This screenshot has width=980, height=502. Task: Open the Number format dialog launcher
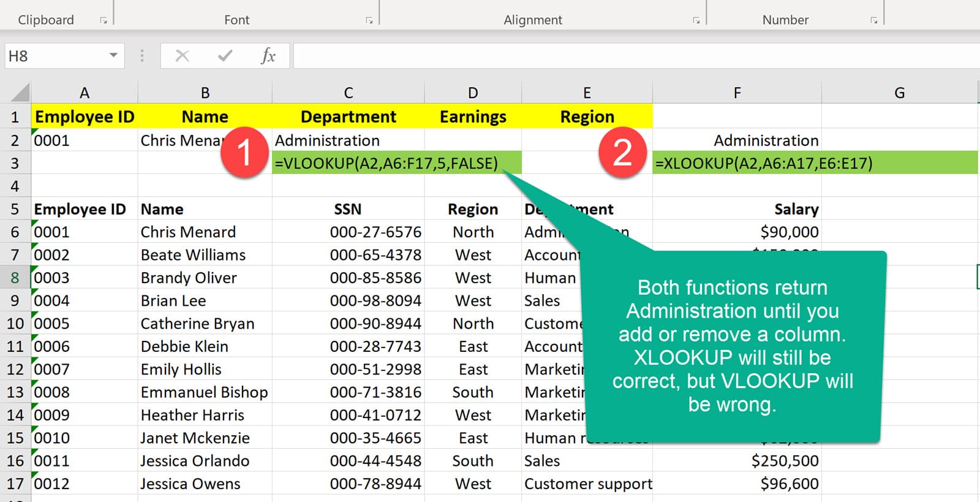[x=873, y=20]
